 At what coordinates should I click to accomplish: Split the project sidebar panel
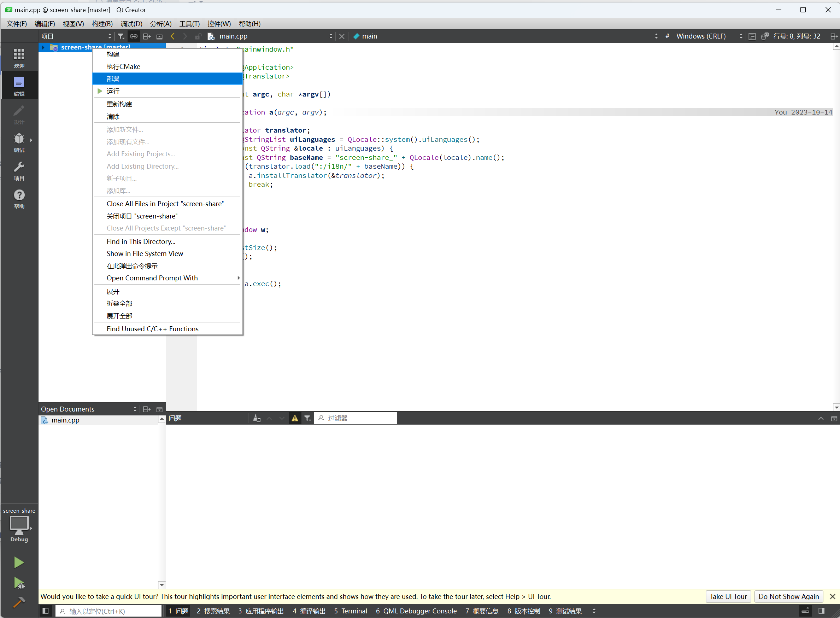click(147, 36)
